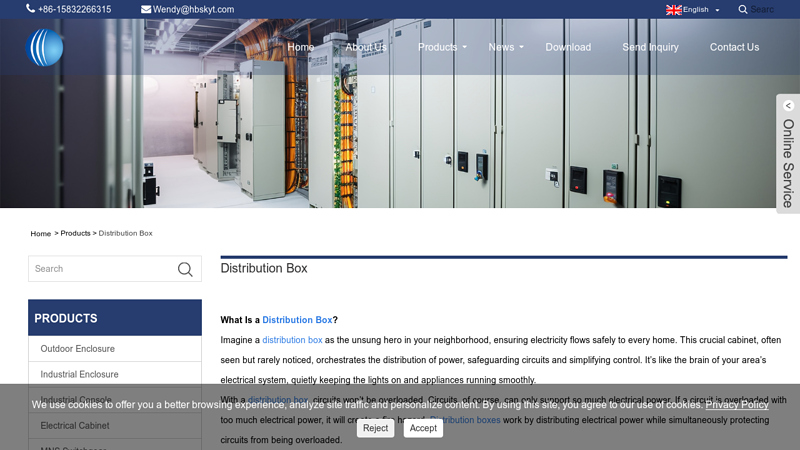The width and height of the screenshot is (800, 450).
Task: Go to Home in navigation bar
Action: pos(301,47)
